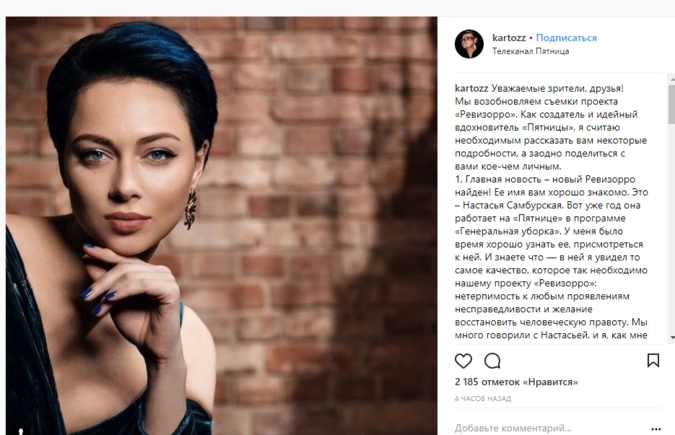Save the post with the bookmark icon
The width and height of the screenshot is (675, 435).
653,360
